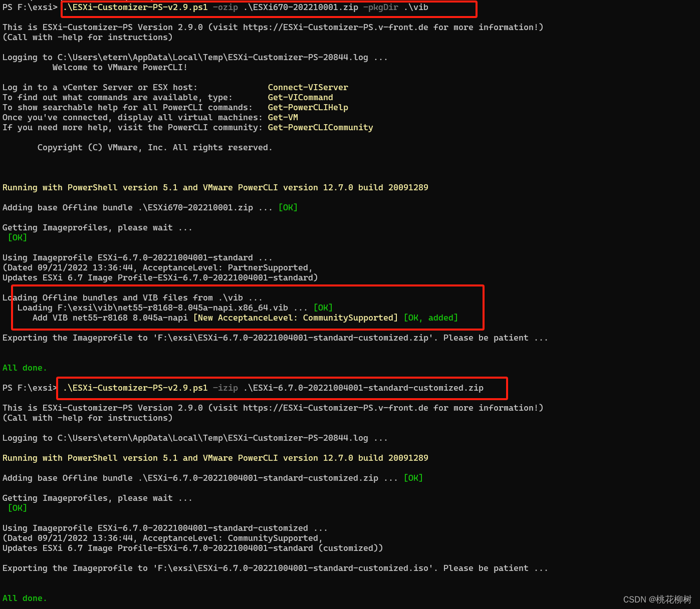The width and height of the screenshot is (700, 609).
Task: Click the Get-PowerCLICommunity text
Action: (x=320, y=128)
